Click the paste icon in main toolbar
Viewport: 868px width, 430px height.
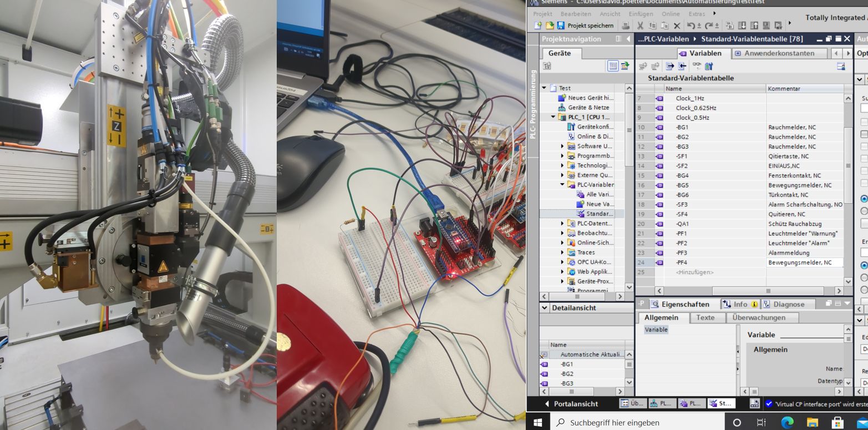tap(664, 26)
